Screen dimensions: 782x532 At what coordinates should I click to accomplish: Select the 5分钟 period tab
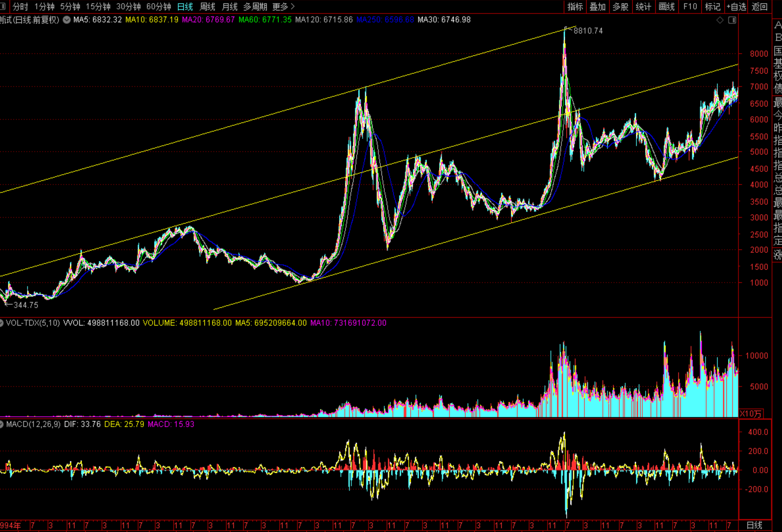(x=70, y=7)
